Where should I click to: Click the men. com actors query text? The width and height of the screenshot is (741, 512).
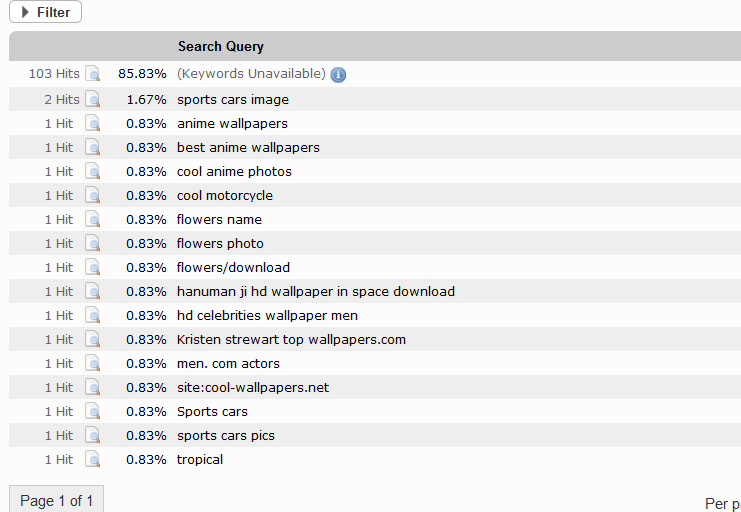click(x=228, y=363)
